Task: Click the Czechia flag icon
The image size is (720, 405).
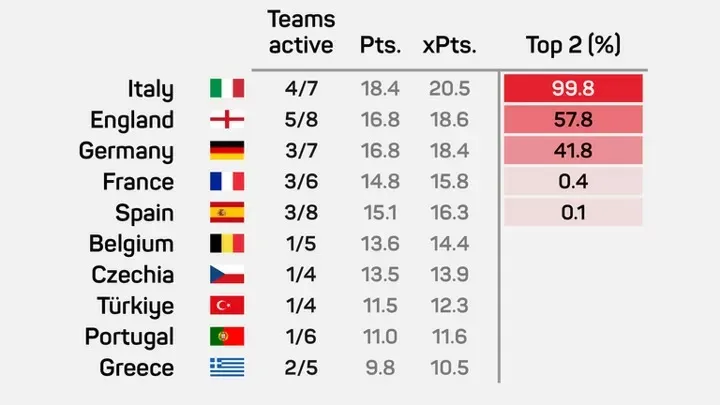Action: 227,275
